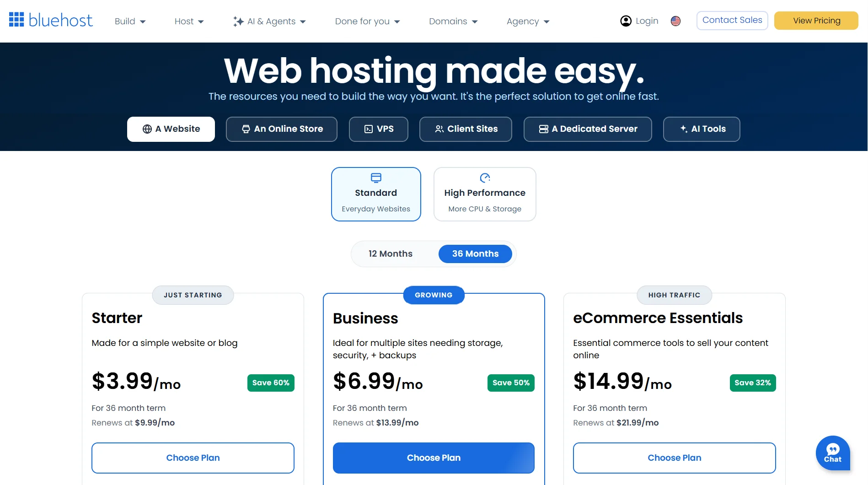Click the JUST STARTING label
This screenshot has height=485, width=868.
coord(193,295)
